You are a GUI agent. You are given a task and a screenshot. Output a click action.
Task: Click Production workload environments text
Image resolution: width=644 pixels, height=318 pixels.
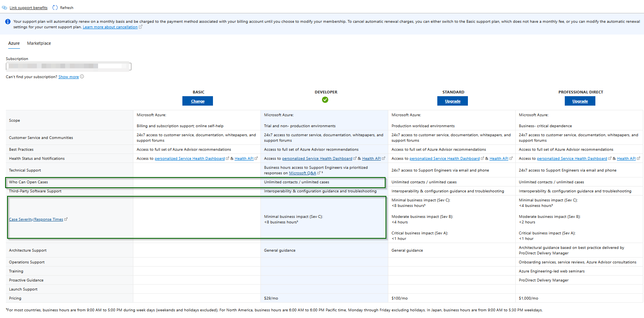click(x=423, y=126)
